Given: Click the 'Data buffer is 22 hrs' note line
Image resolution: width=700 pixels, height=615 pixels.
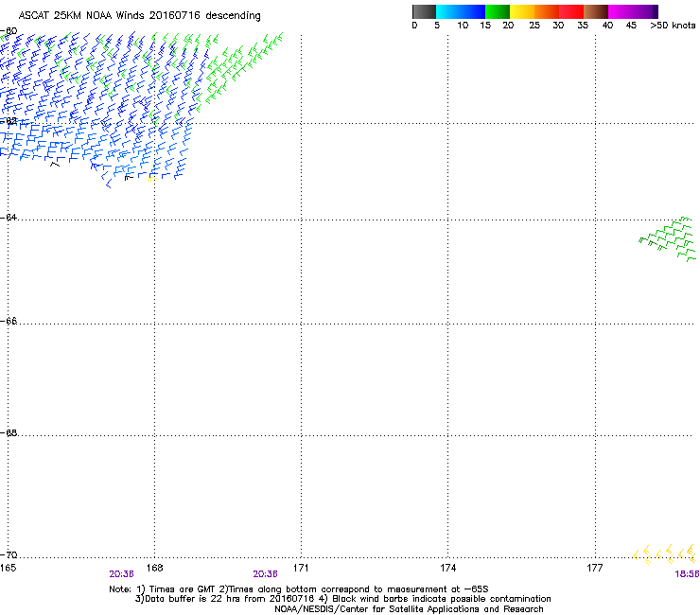Looking at the screenshot, I should tap(342, 599).
